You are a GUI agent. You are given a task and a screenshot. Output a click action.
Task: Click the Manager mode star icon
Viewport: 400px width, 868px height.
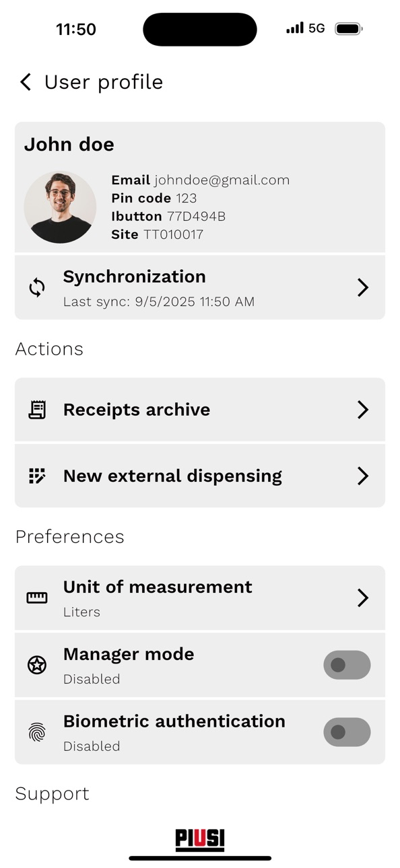tap(37, 665)
